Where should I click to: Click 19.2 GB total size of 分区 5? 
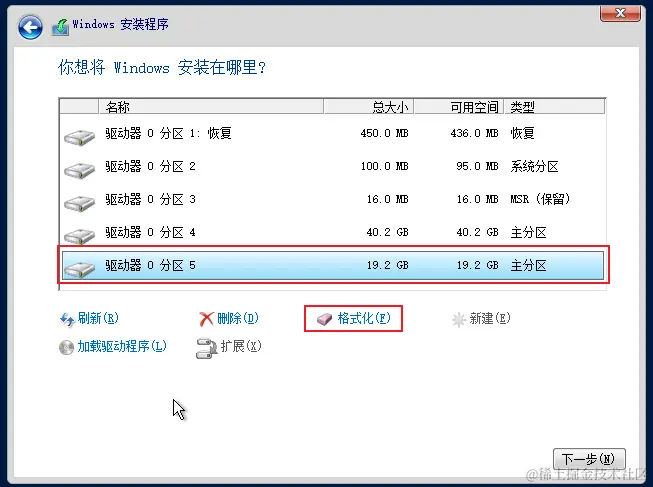tap(388, 265)
